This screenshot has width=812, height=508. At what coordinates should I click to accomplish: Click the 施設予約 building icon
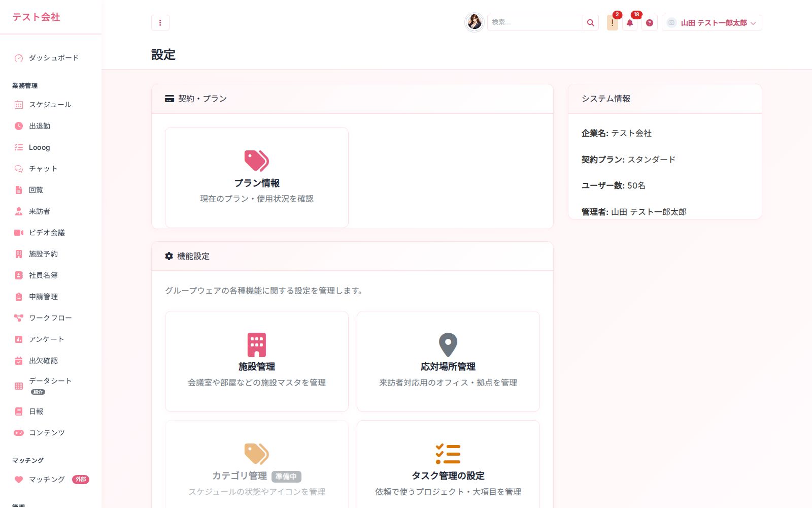[x=19, y=254]
